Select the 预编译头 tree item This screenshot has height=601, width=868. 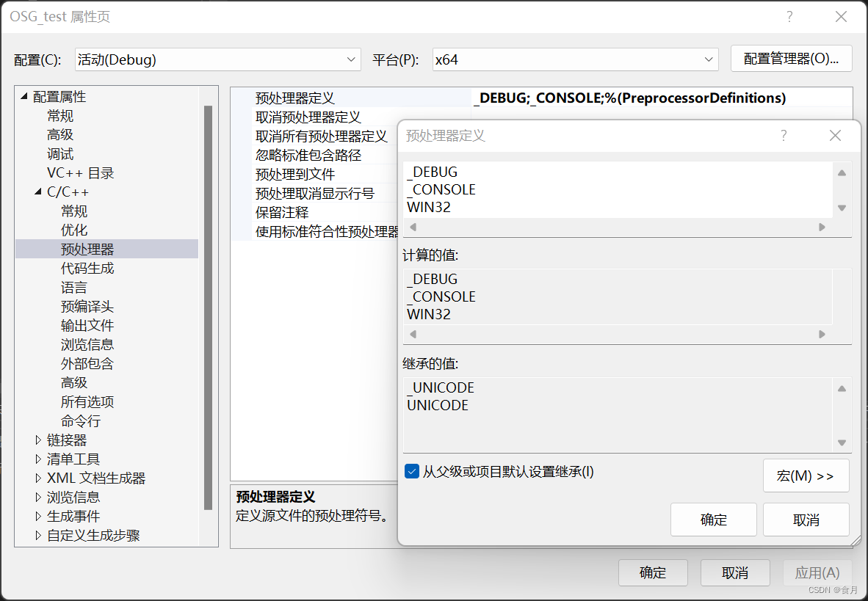[x=87, y=306]
